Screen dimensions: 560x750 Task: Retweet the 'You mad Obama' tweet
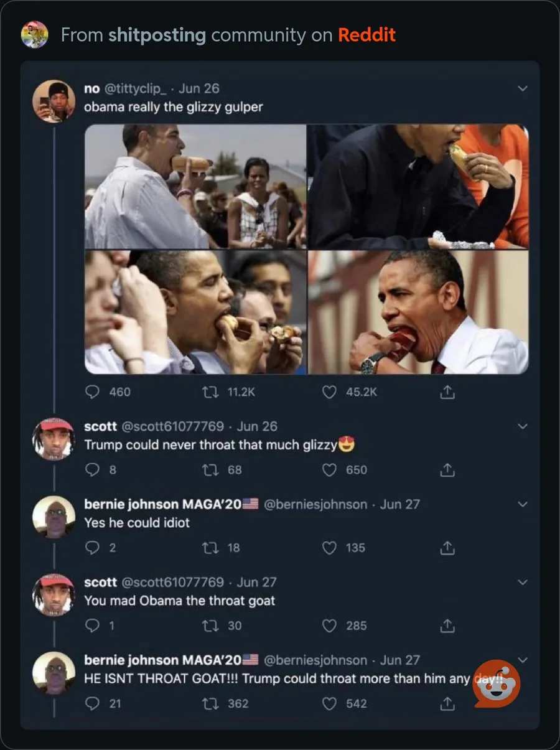211,626
